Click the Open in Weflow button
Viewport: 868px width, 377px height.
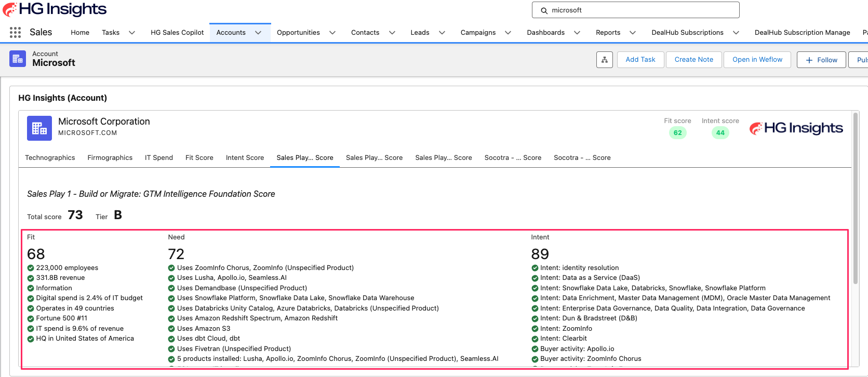point(757,60)
